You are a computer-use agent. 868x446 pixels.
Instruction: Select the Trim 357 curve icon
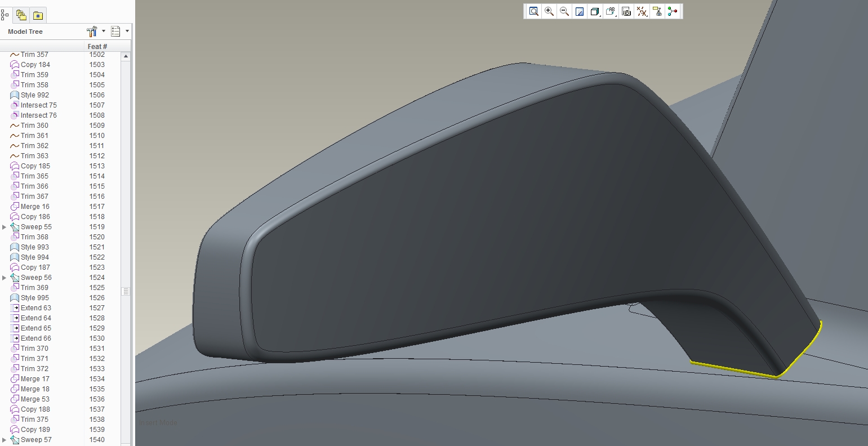click(x=15, y=55)
